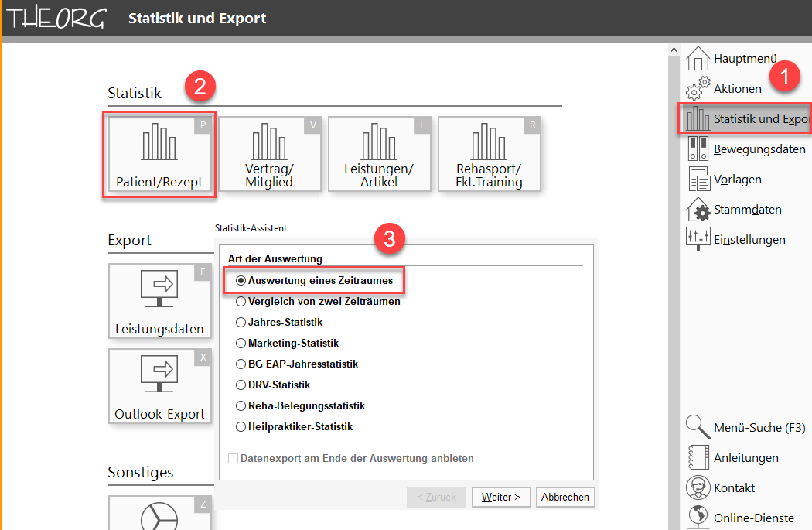The width and height of the screenshot is (812, 530).
Task: Open Anleitungen notebook icon in sidebar
Action: click(x=698, y=457)
